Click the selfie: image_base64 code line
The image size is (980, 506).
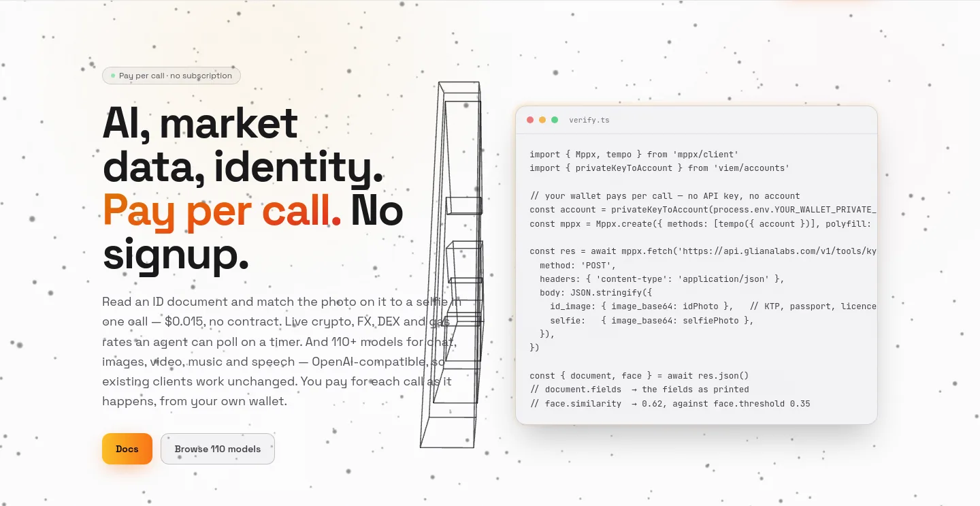[x=652, y=320]
